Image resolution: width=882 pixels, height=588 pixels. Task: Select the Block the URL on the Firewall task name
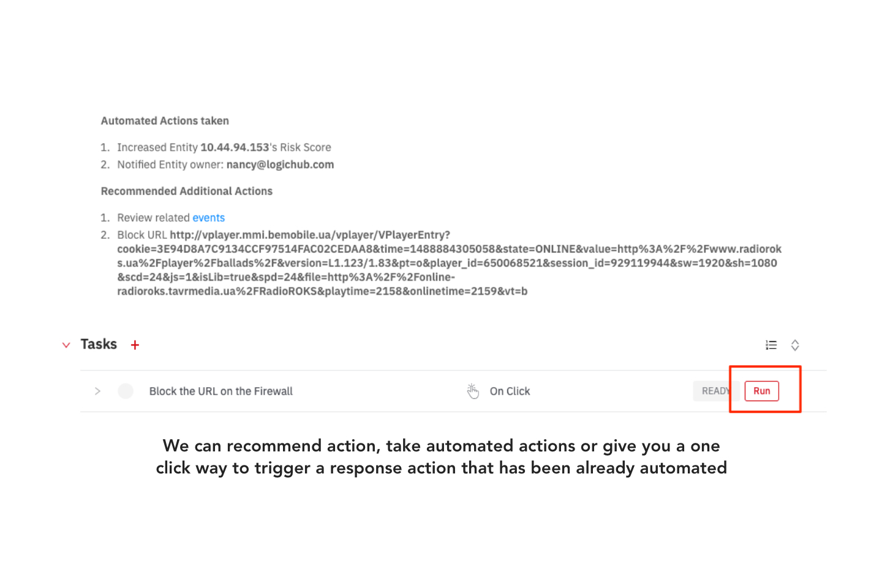click(221, 391)
